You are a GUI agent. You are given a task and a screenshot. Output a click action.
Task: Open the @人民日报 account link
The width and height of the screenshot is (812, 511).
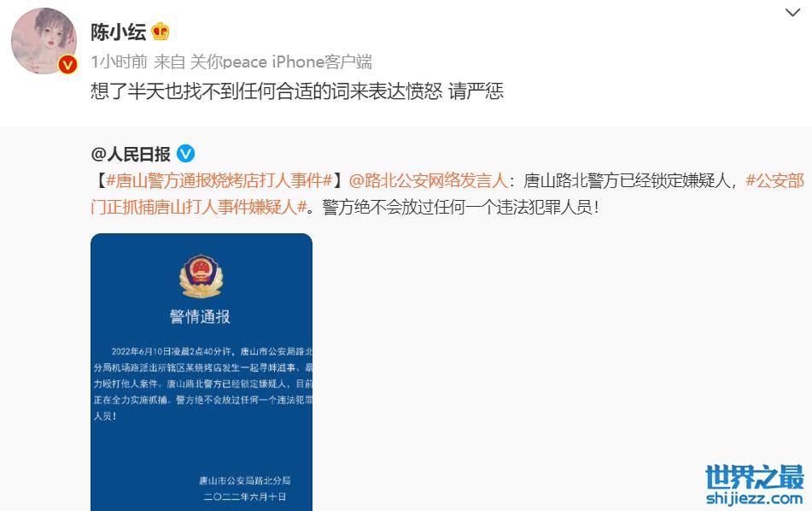(131, 154)
